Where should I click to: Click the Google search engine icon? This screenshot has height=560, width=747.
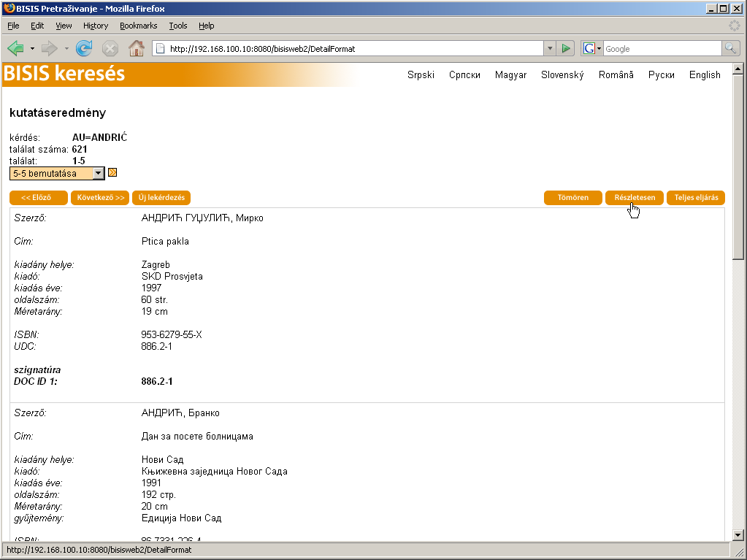[589, 49]
